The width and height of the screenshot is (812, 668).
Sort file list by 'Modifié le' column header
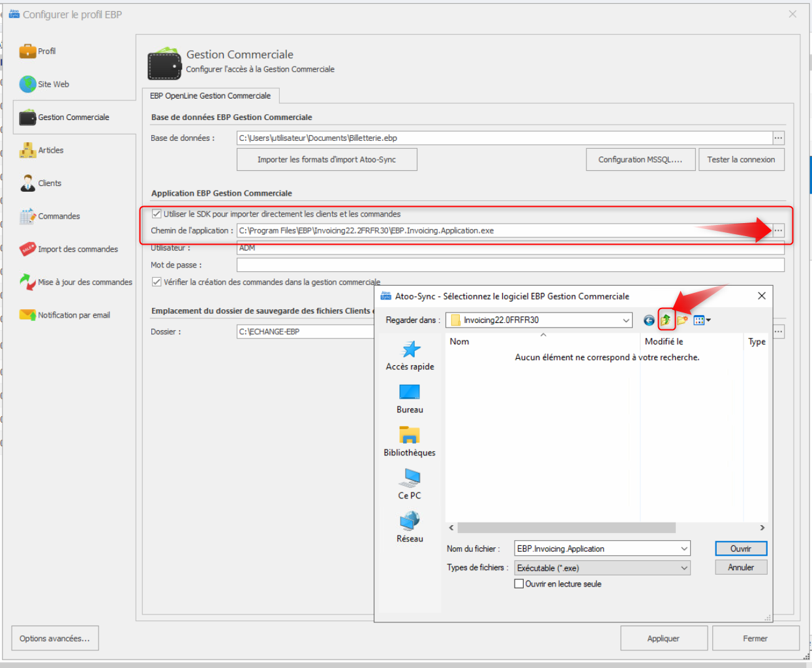[x=692, y=341]
